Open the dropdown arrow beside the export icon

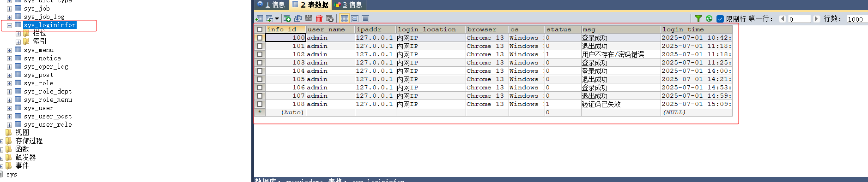[x=277, y=18]
